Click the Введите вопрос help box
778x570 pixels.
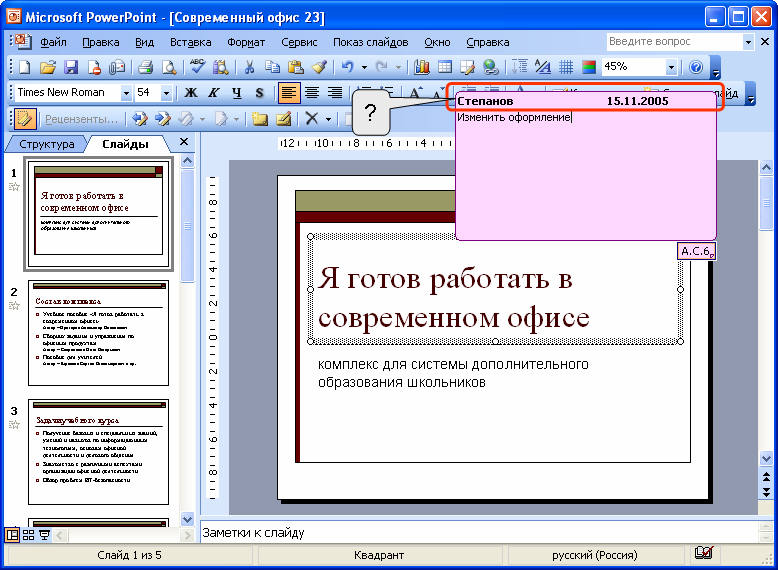click(x=675, y=42)
